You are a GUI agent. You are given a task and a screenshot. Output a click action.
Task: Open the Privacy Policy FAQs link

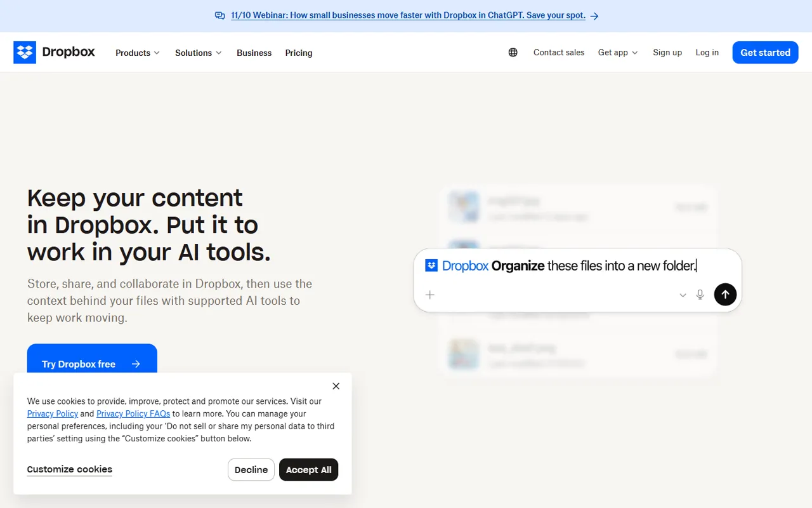(x=133, y=413)
